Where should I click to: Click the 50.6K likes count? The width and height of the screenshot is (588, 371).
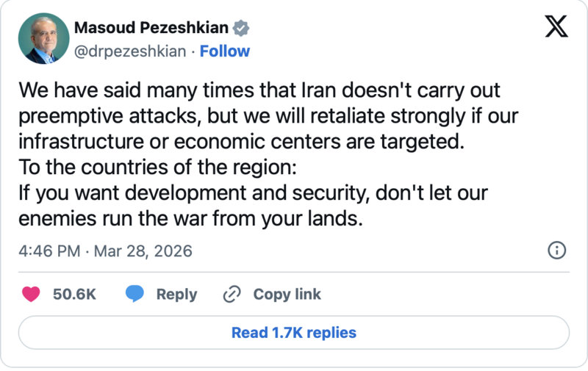coord(74,294)
